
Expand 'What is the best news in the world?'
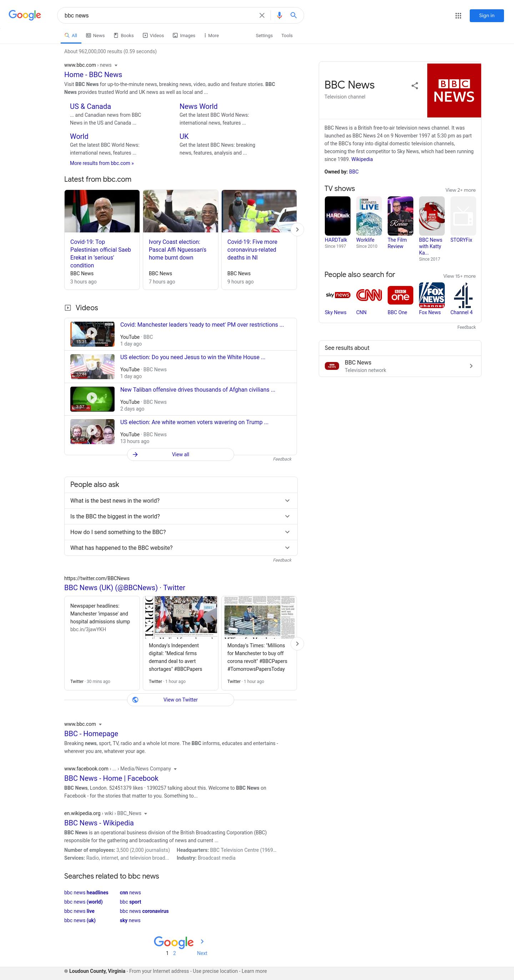coord(181,501)
